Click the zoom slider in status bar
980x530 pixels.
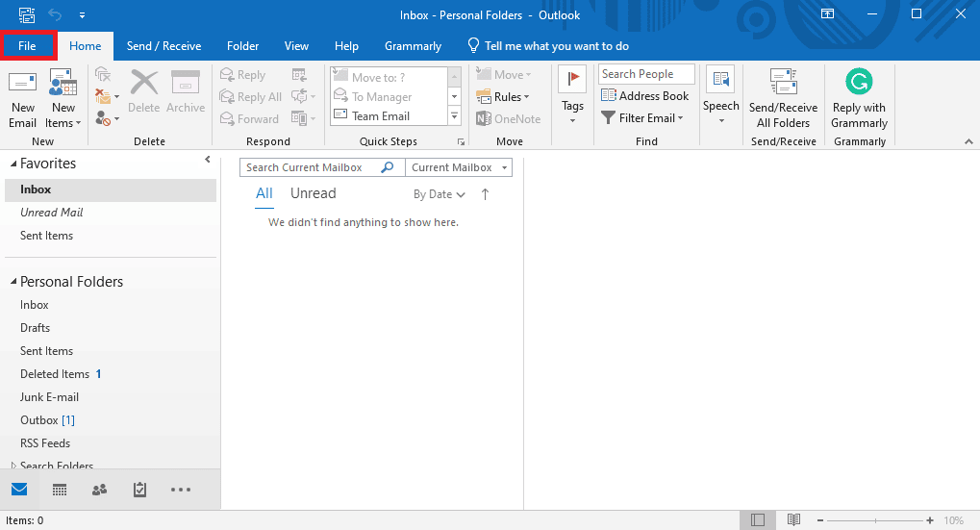coord(875,520)
